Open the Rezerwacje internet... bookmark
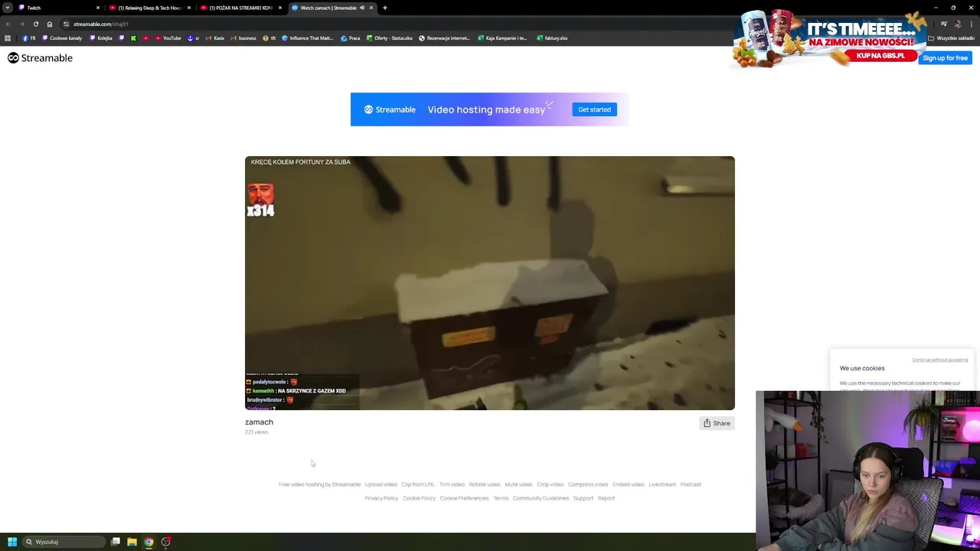 pos(445,38)
